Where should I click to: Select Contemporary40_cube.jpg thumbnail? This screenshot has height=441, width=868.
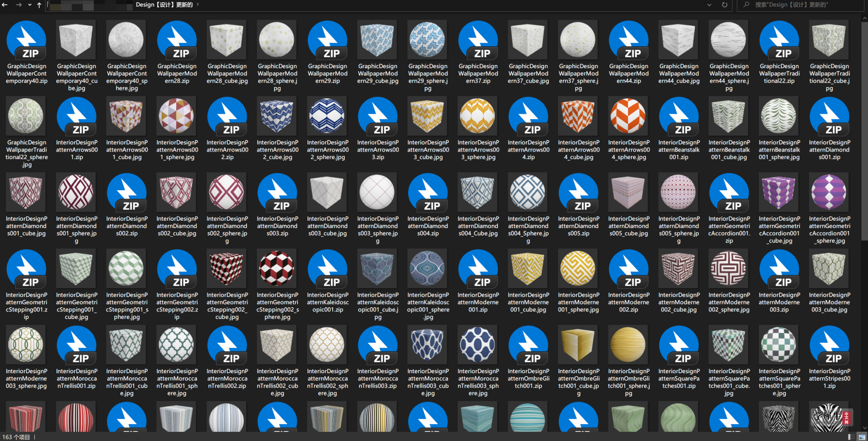tap(76, 40)
